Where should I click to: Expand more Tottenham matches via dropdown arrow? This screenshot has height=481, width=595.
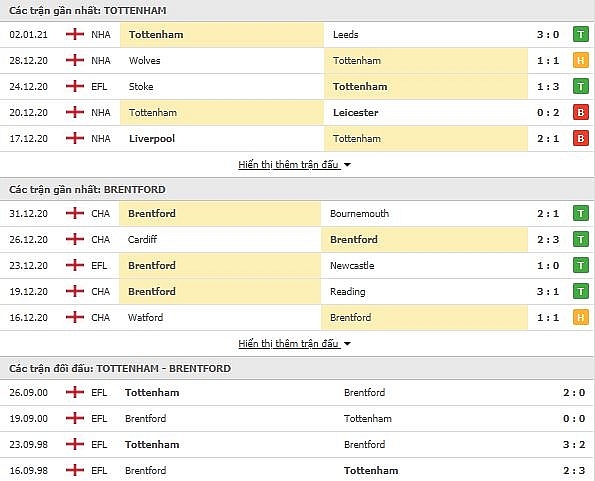tap(347, 165)
